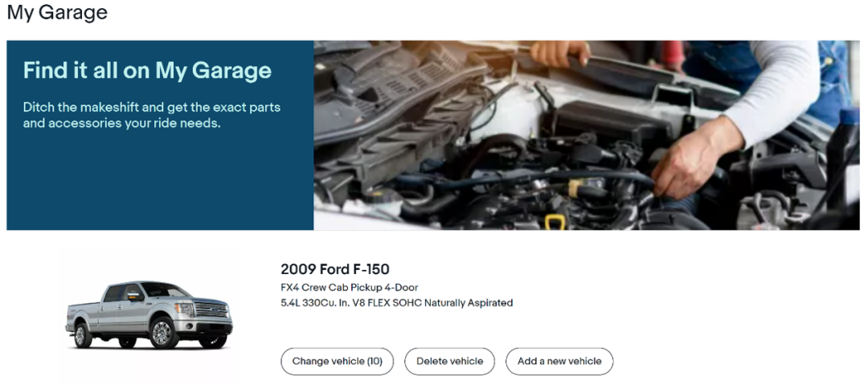Screen dimensions: 868x385
Task: Select the FX4 Crew Cab Pickup 4-Door text
Action: click(x=350, y=288)
